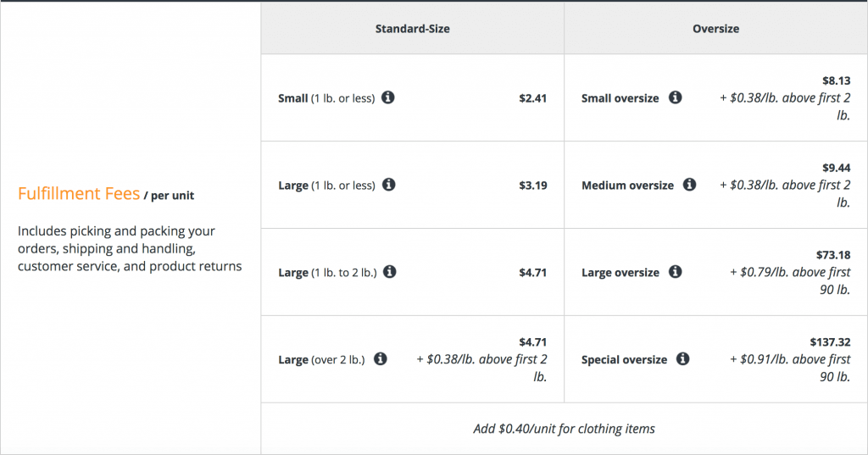
Task: Select the Standard-Size column header
Action: (413, 29)
